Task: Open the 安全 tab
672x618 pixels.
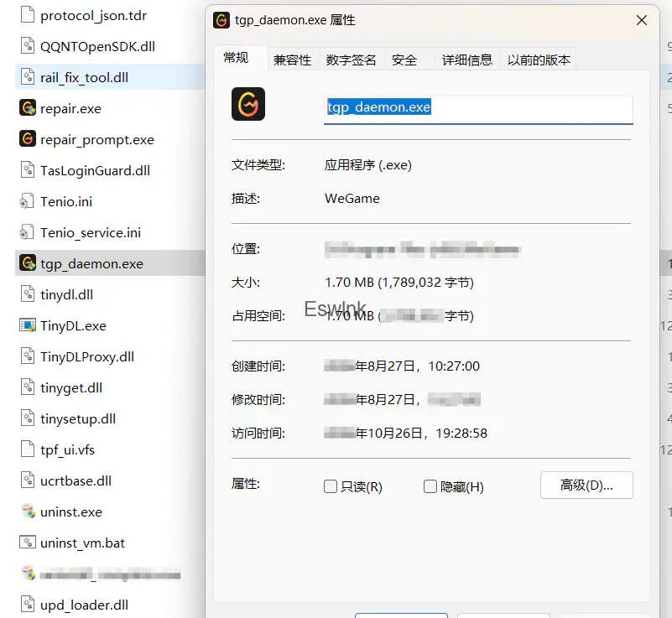Action: pos(404,60)
